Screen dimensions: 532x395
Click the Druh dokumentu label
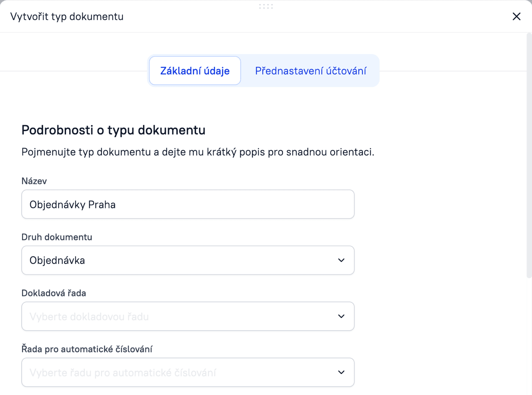pyautogui.click(x=57, y=237)
